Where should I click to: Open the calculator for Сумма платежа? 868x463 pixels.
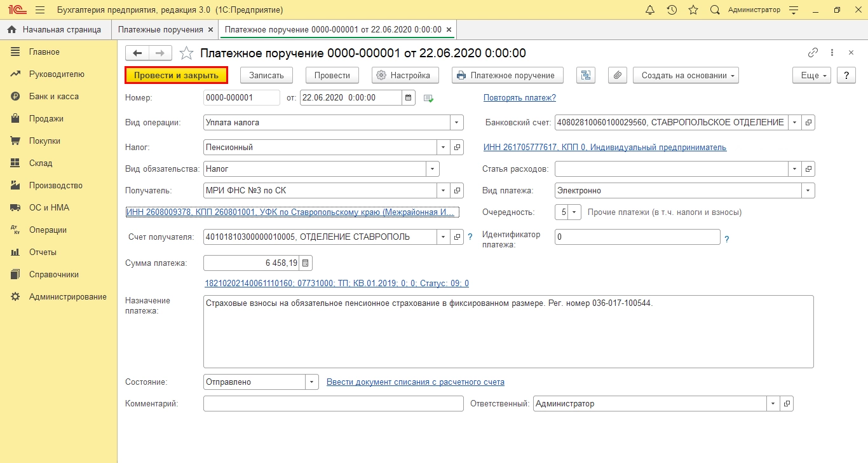click(x=306, y=263)
